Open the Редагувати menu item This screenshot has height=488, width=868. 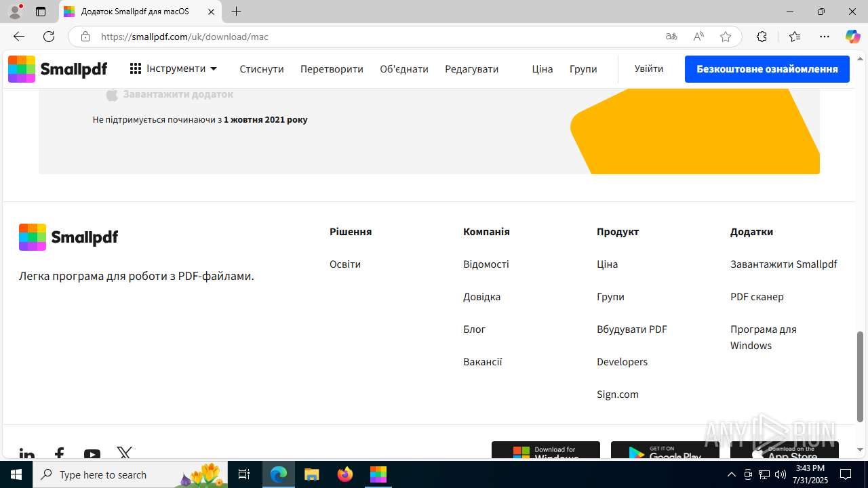pos(471,69)
